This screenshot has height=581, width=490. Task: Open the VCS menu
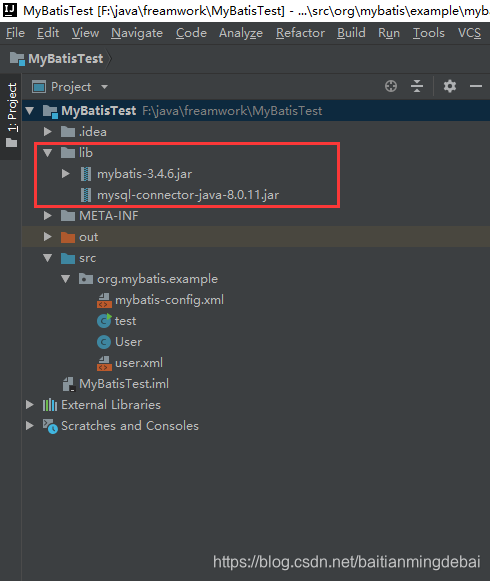(469, 33)
